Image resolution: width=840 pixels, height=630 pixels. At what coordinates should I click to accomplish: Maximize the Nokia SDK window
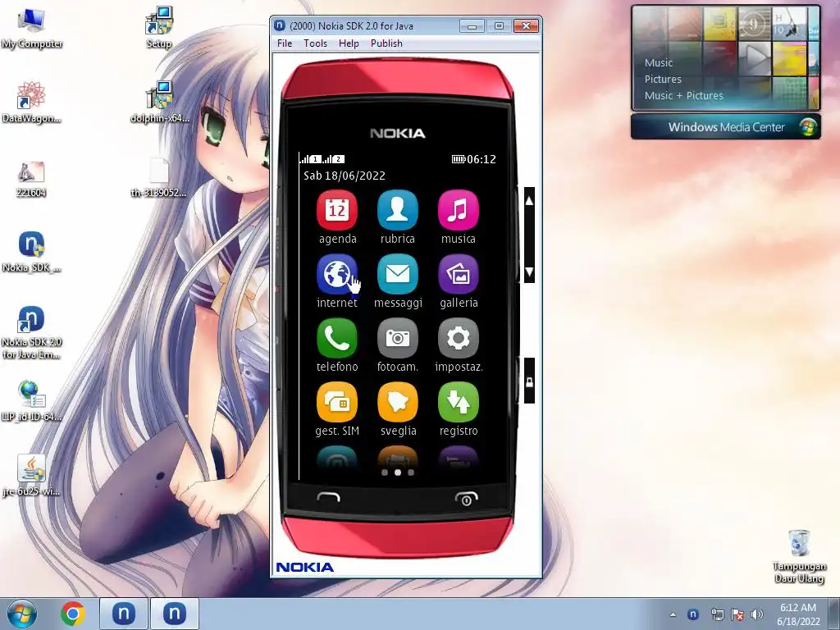pos(499,25)
